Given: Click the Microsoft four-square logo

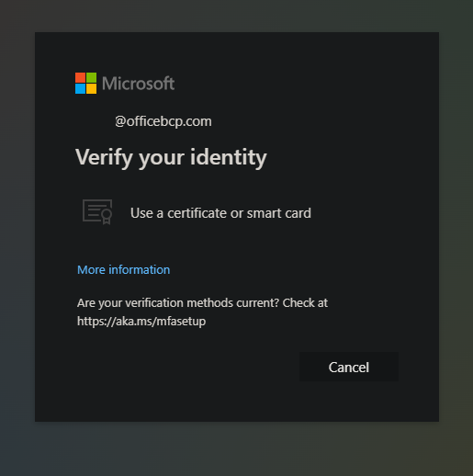Looking at the screenshot, I should point(85,83).
